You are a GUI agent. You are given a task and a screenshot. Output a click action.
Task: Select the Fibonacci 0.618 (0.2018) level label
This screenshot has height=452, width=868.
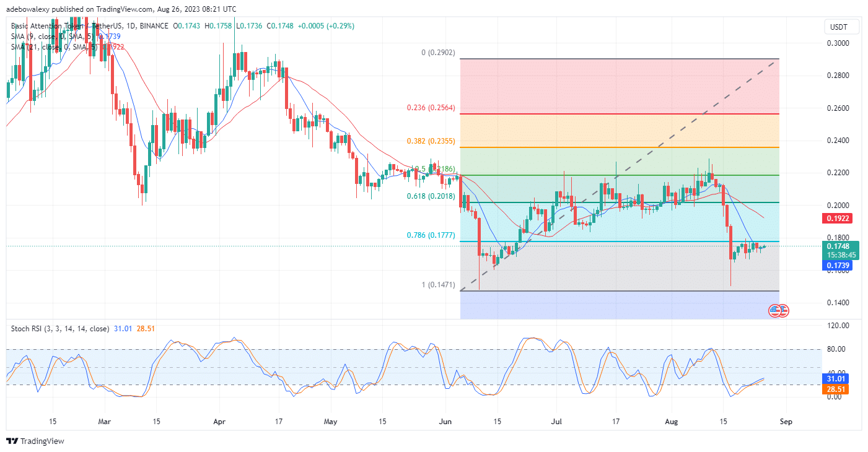(x=432, y=196)
